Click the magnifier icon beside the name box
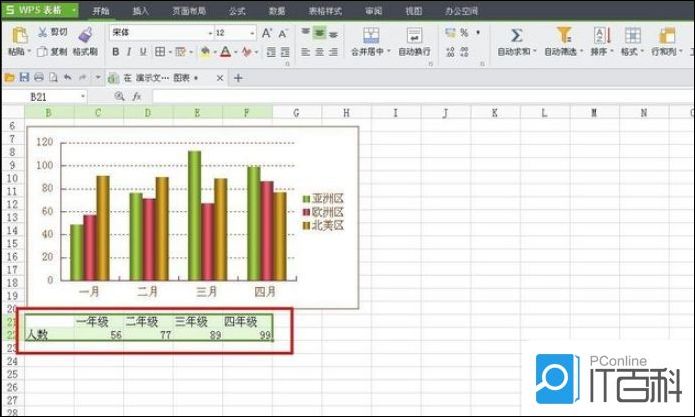 click(x=119, y=96)
